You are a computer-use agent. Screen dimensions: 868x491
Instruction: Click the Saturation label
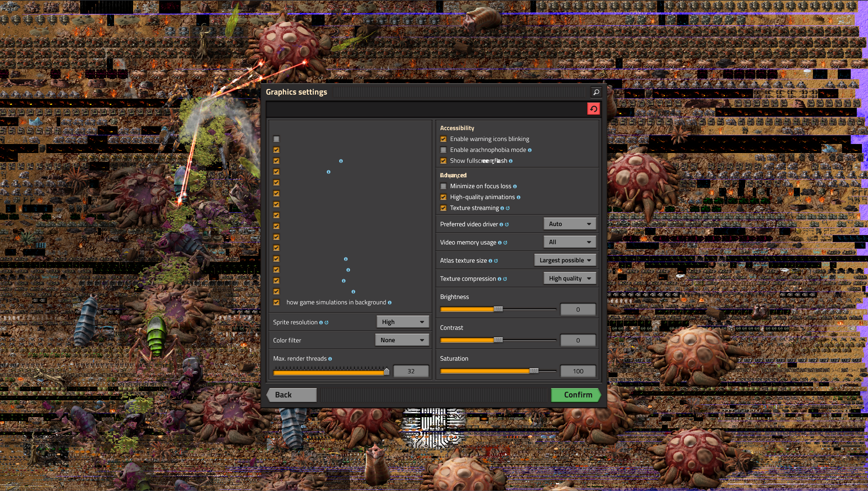(454, 359)
